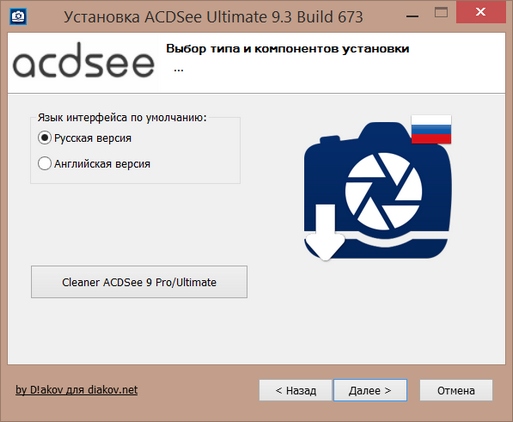Image resolution: width=513 pixels, height=422 pixels.
Task: Cancel installation with the Отмена button
Action: 456,390
